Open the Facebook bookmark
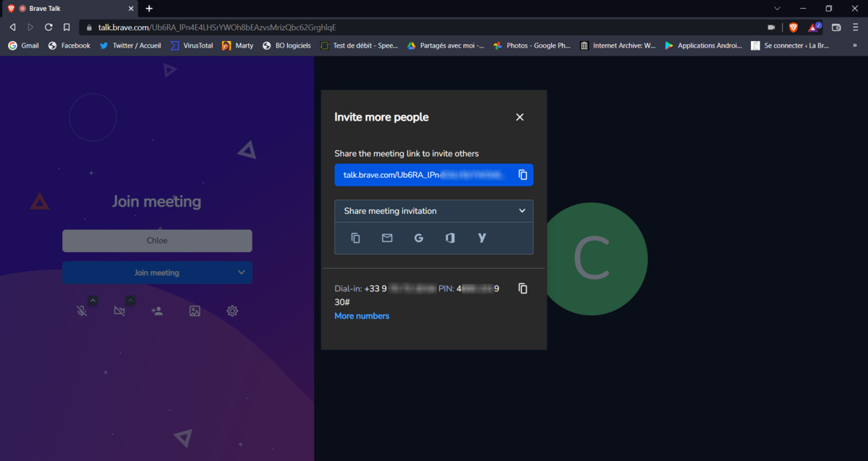This screenshot has height=461, width=868. [69, 46]
